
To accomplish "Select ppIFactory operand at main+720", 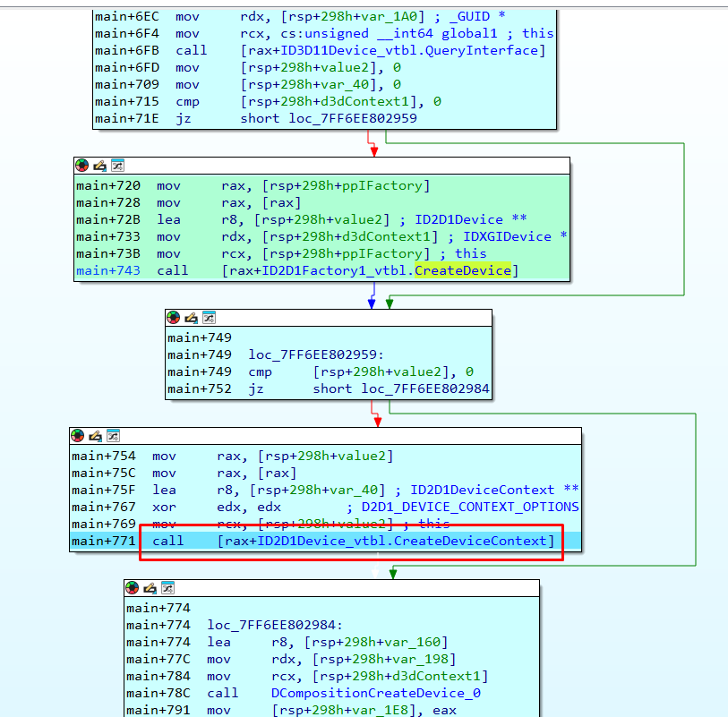I will (x=381, y=186).
